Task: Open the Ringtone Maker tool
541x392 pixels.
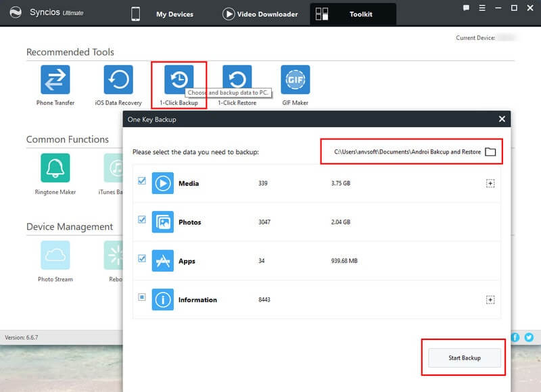Action: point(55,168)
